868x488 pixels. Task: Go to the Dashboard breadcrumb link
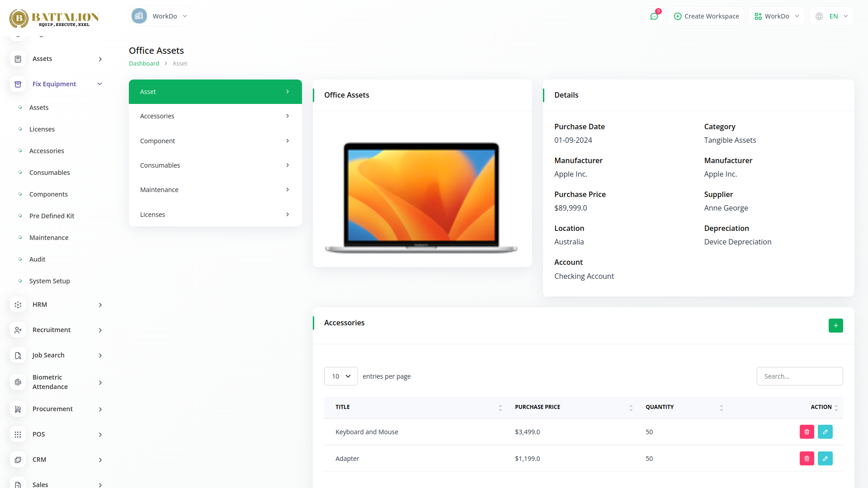click(x=144, y=64)
